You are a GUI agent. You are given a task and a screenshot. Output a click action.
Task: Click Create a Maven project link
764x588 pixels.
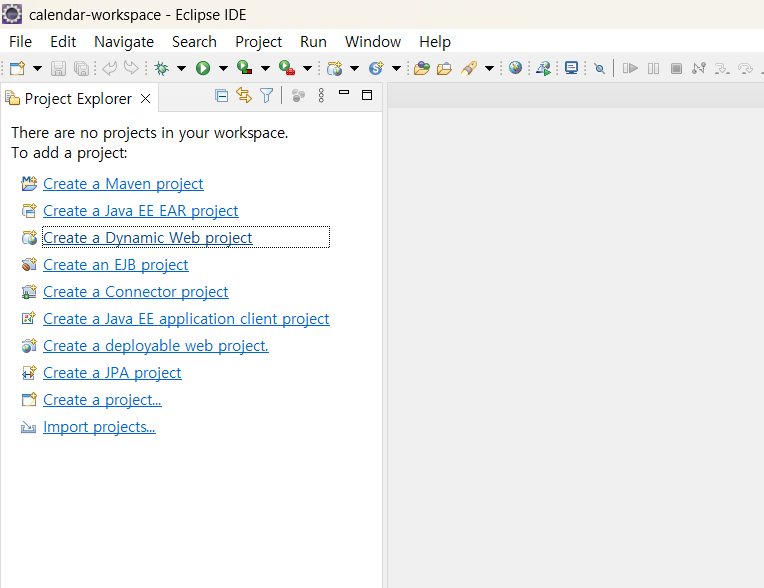pyautogui.click(x=123, y=184)
